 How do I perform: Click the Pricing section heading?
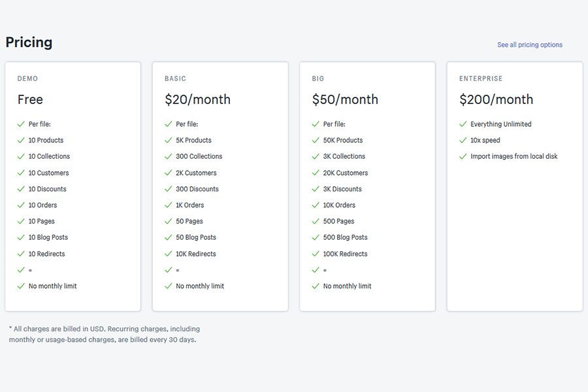pyautogui.click(x=29, y=42)
